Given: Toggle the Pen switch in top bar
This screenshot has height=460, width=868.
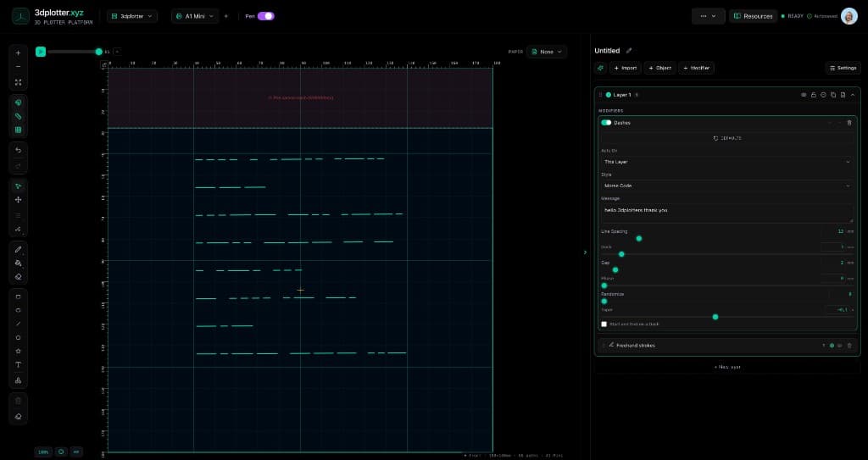Looking at the screenshot, I should (x=265, y=16).
